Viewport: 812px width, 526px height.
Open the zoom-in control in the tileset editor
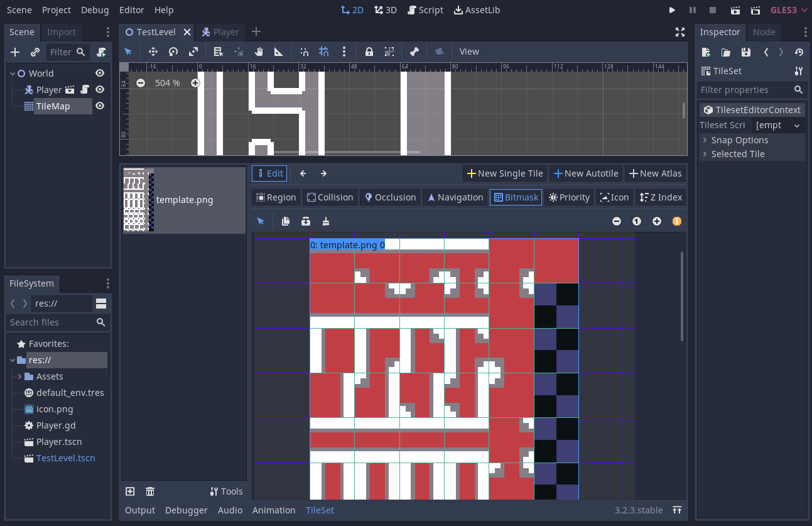[x=656, y=221]
